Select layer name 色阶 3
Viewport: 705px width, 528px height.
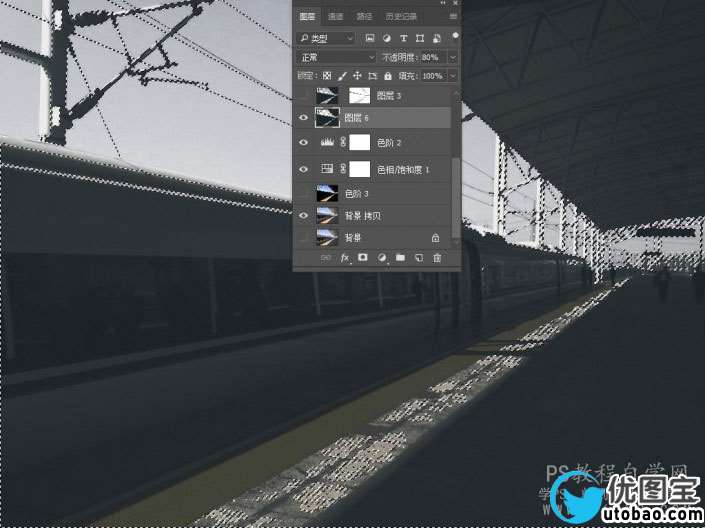[357, 193]
